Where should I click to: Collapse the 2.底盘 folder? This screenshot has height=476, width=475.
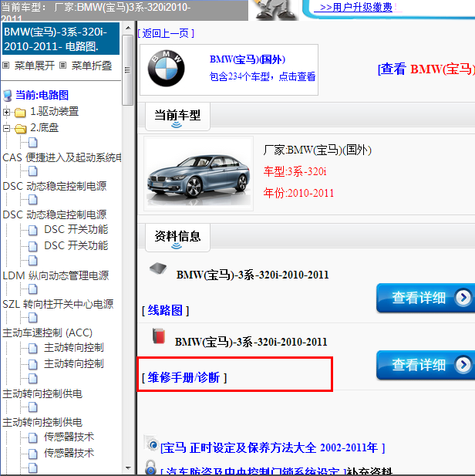click(6, 128)
